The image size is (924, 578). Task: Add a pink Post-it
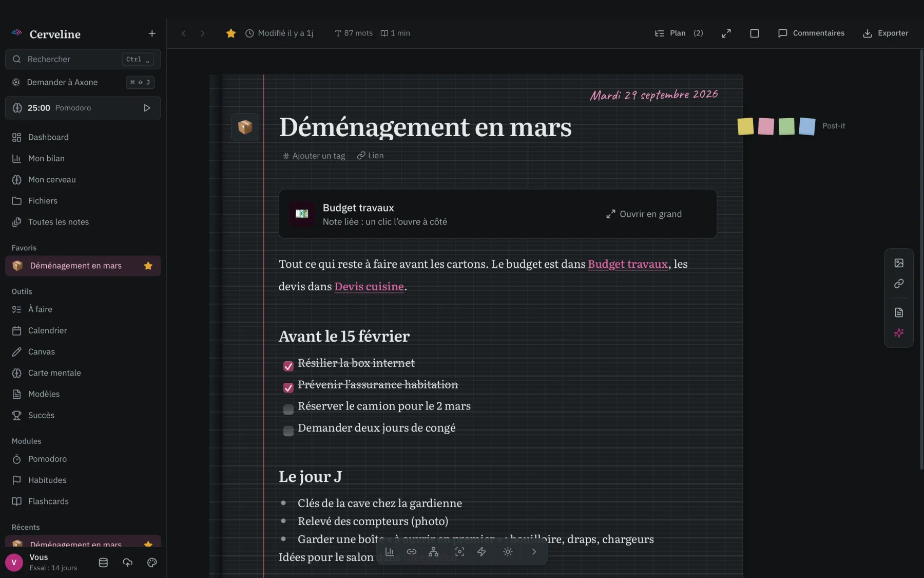[x=766, y=126]
